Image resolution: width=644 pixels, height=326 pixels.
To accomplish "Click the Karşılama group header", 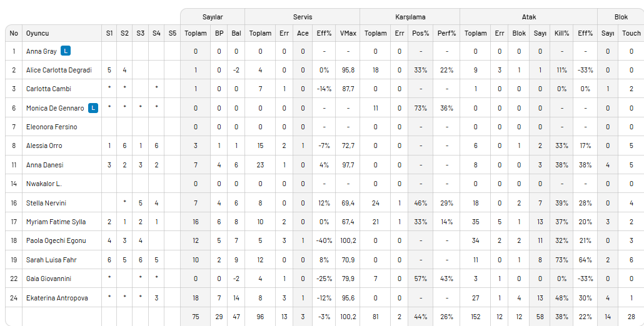I will click(410, 17).
